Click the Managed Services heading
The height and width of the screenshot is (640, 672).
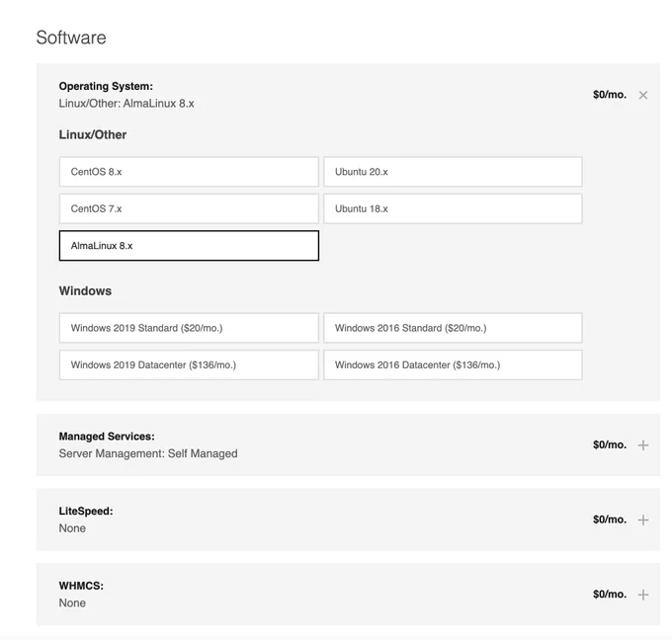[107, 437]
